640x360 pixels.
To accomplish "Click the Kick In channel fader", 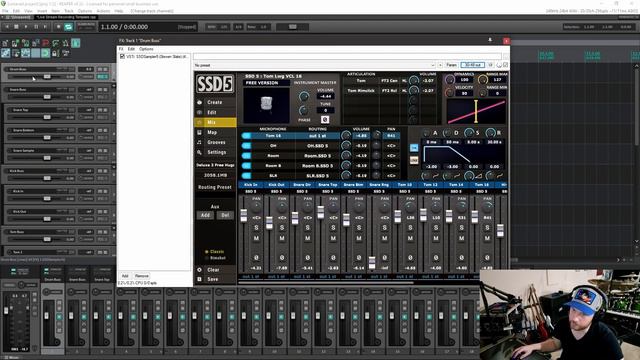I will 244,216.
